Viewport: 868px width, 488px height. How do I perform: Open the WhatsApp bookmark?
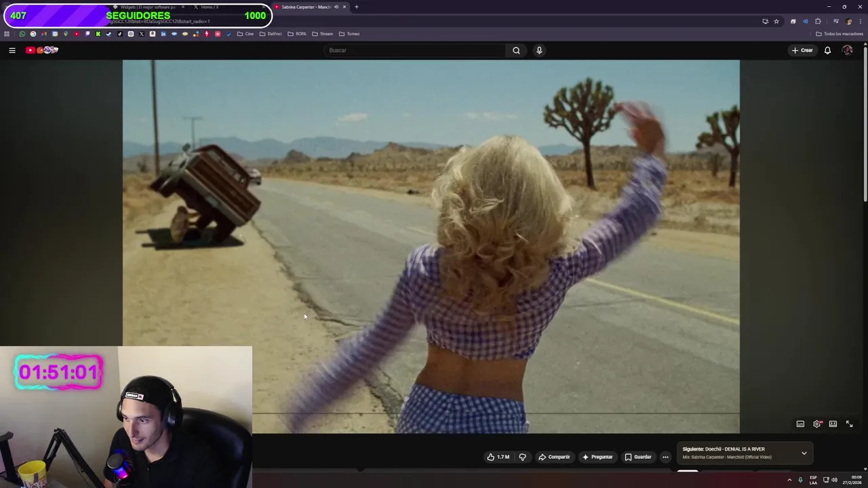tap(22, 34)
